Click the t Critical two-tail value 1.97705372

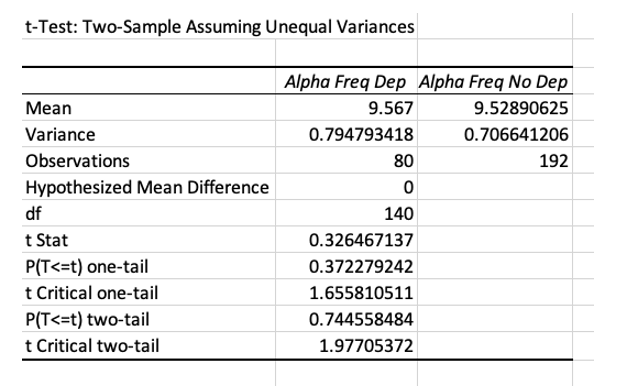point(346,346)
